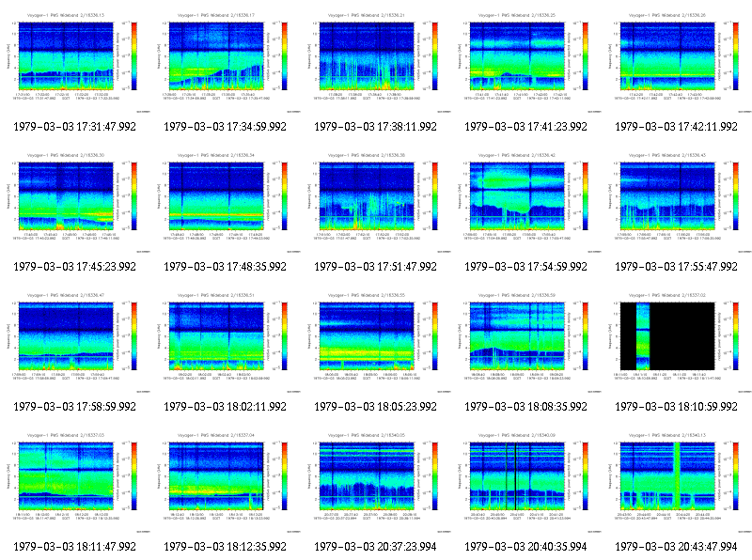Open the mostly black thumbnail for 18:10:59.992
752x560 pixels.
(677, 342)
